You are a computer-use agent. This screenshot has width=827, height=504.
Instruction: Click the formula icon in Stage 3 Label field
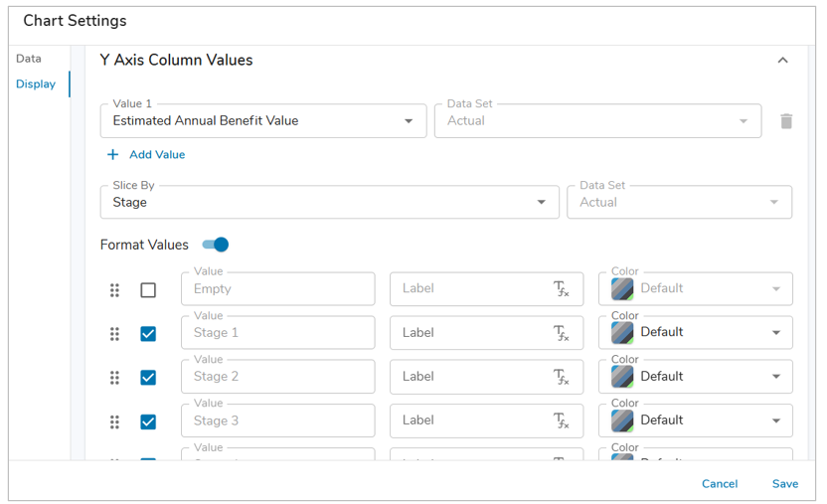pyautogui.click(x=562, y=420)
